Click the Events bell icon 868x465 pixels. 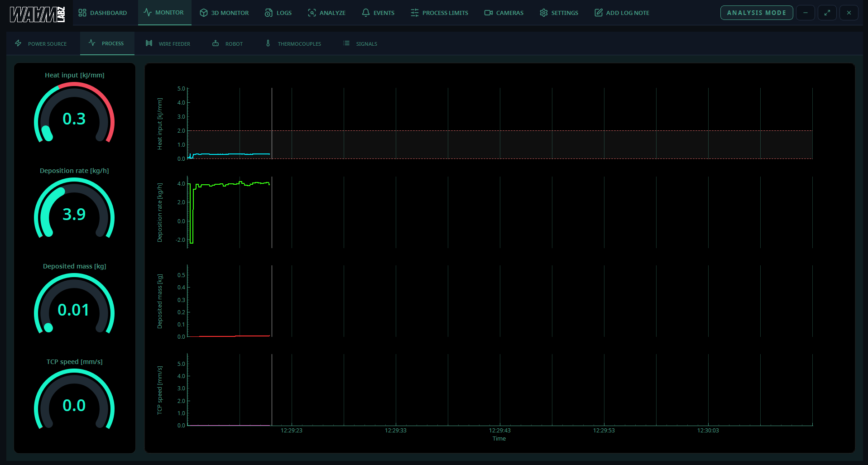tap(366, 13)
